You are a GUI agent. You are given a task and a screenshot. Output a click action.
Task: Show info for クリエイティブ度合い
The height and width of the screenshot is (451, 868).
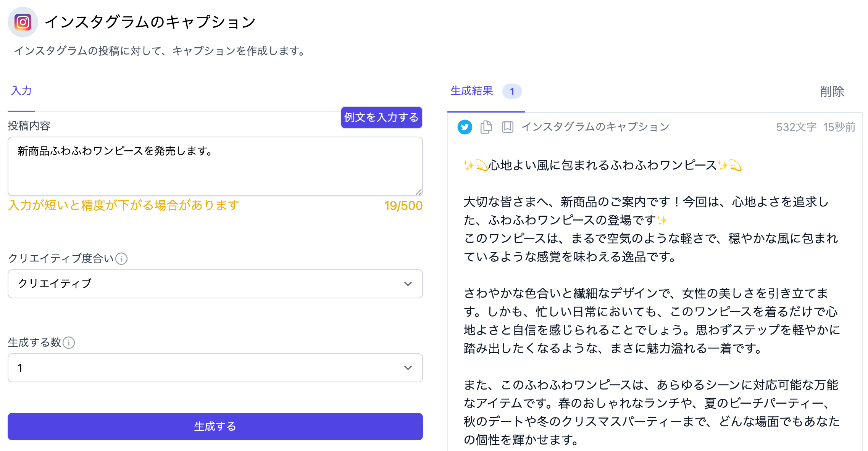(121, 259)
